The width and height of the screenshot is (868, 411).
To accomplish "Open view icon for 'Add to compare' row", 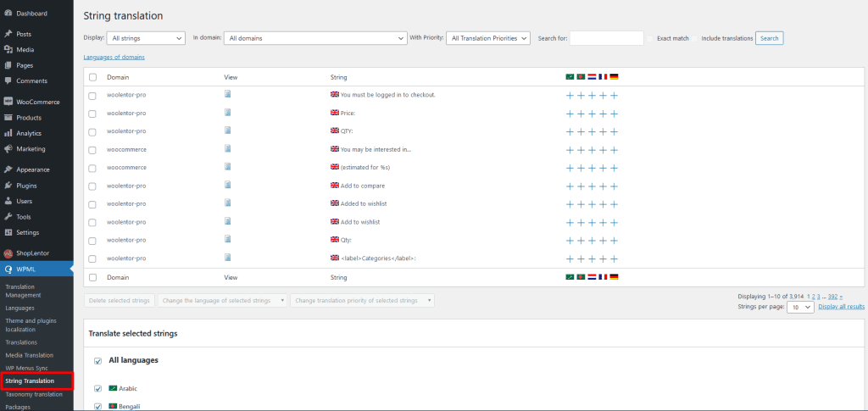I will tap(227, 185).
